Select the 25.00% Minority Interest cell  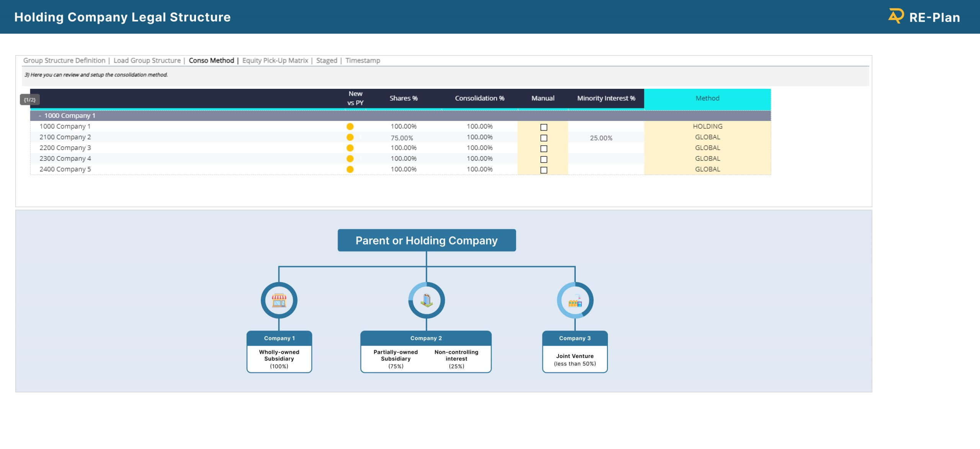(601, 138)
